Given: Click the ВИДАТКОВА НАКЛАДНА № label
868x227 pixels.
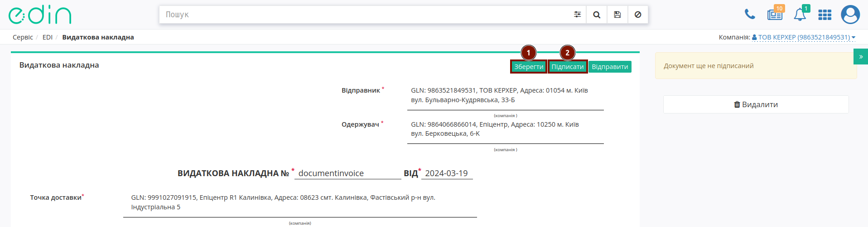Looking at the screenshot, I should (x=233, y=173).
